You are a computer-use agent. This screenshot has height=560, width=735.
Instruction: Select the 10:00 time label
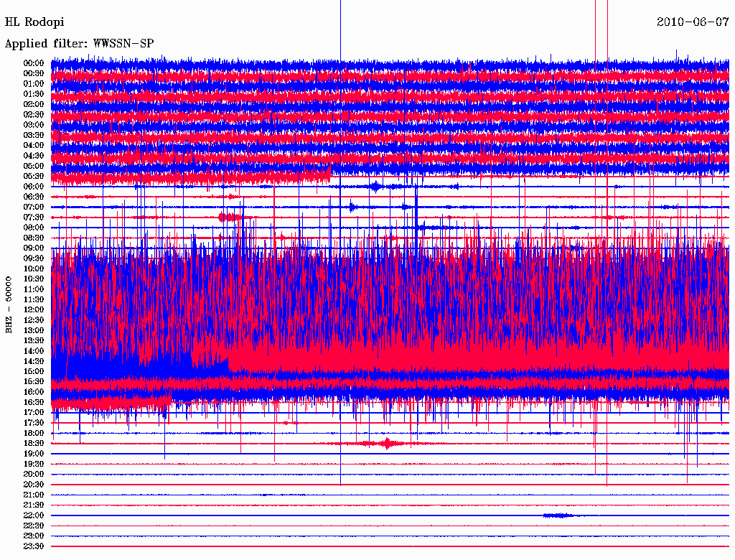(34, 269)
